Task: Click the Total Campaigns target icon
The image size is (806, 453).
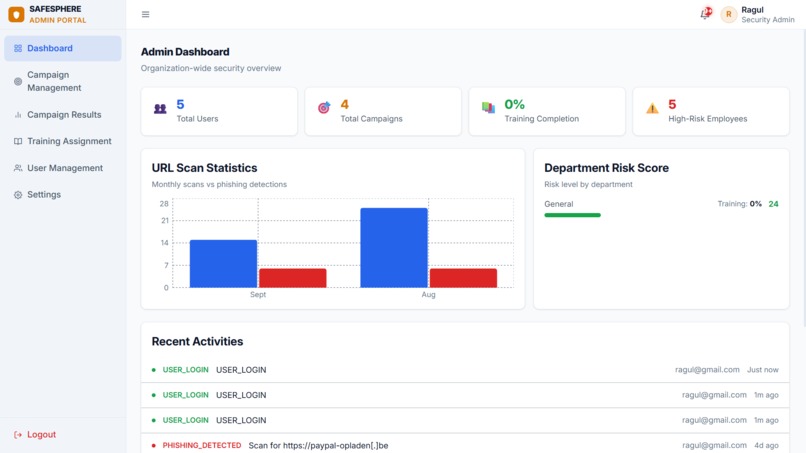Action: point(324,107)
